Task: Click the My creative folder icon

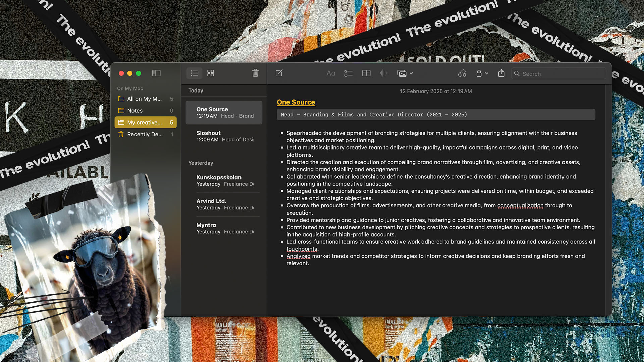Action: tap(121, 122)
